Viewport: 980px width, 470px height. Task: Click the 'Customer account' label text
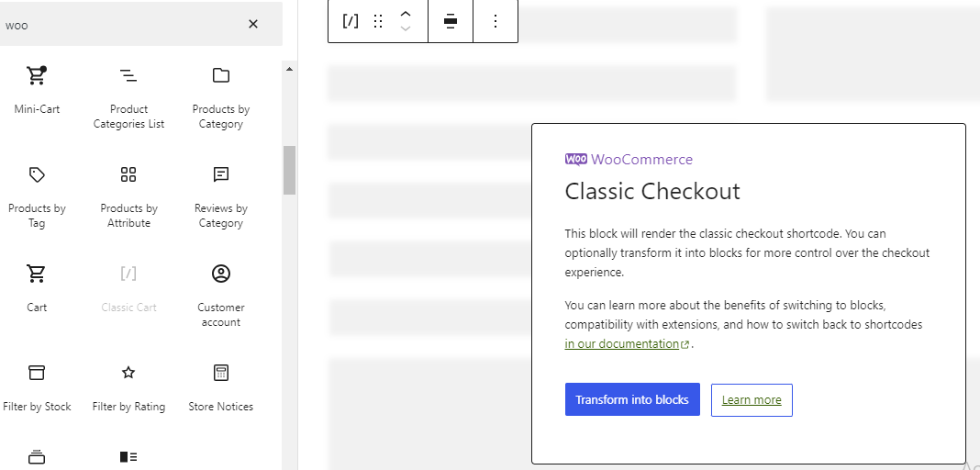pos(220,315)
